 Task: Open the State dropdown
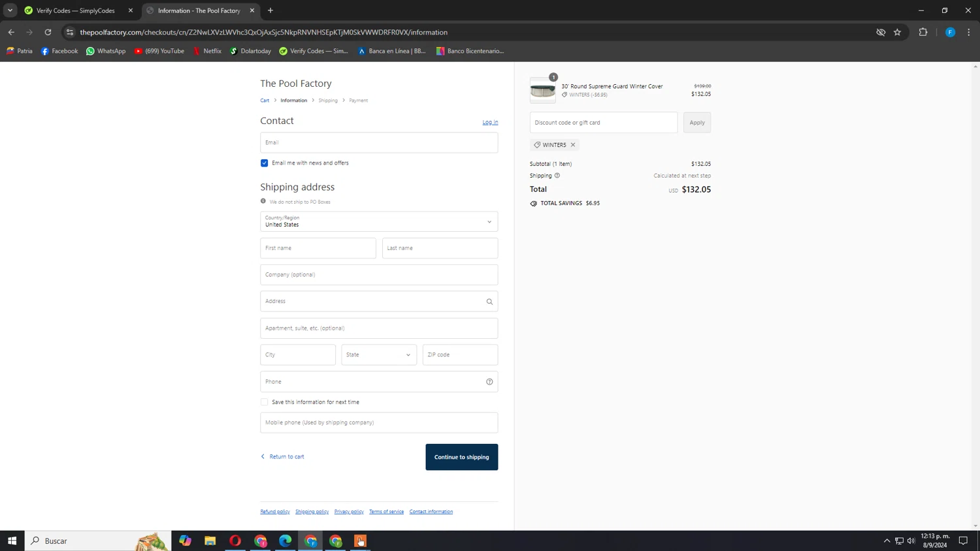379,355
